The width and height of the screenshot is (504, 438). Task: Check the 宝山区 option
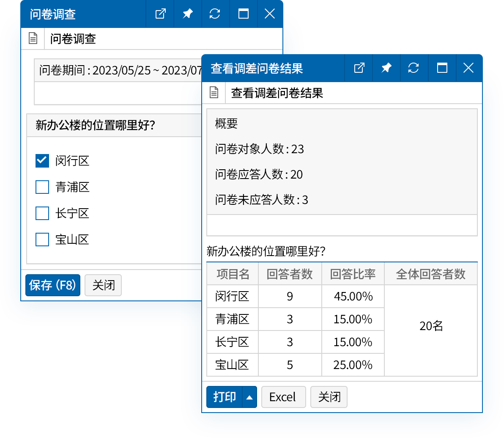42,240
